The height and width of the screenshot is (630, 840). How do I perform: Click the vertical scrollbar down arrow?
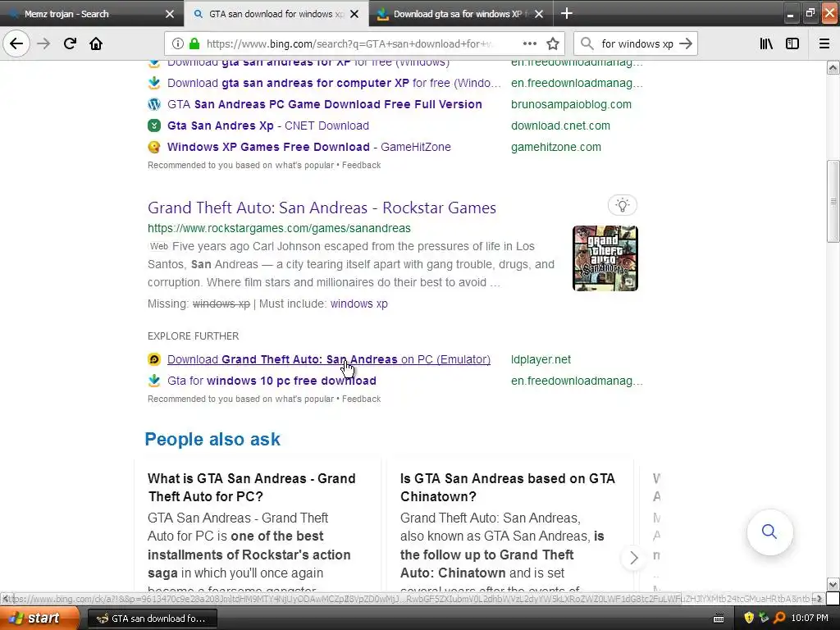pyautogui.click(x=833, y=584)
